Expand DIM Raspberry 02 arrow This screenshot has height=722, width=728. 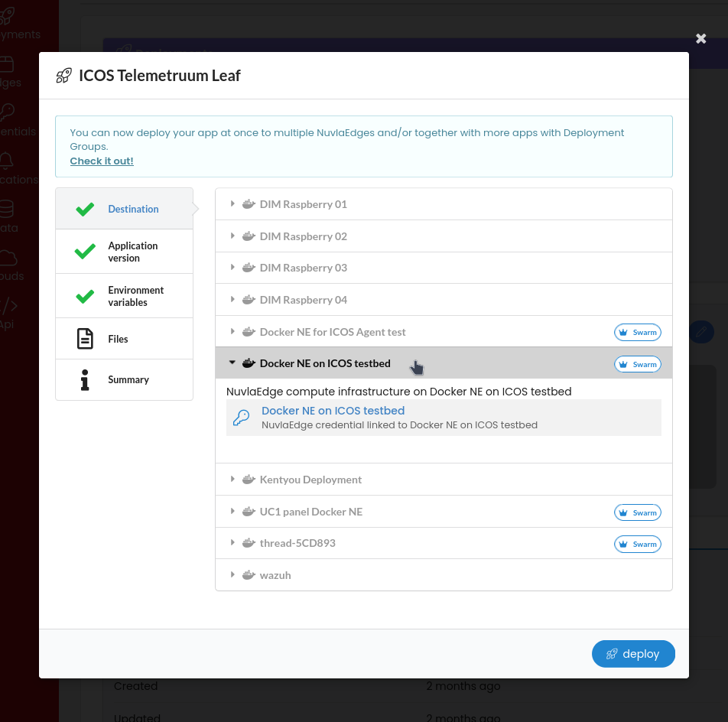[x=232, y=236]
